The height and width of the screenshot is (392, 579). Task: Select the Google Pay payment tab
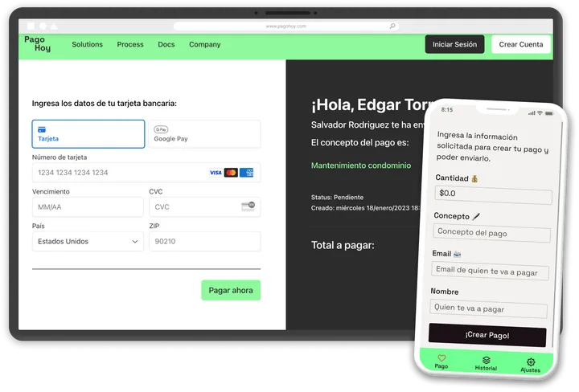click(x=204, y=134)
